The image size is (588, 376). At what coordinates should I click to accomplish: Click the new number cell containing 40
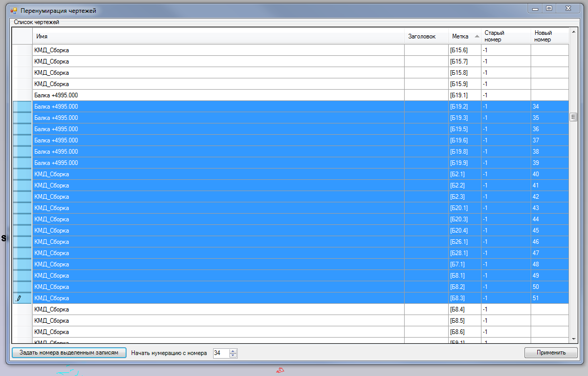(549, 174)
